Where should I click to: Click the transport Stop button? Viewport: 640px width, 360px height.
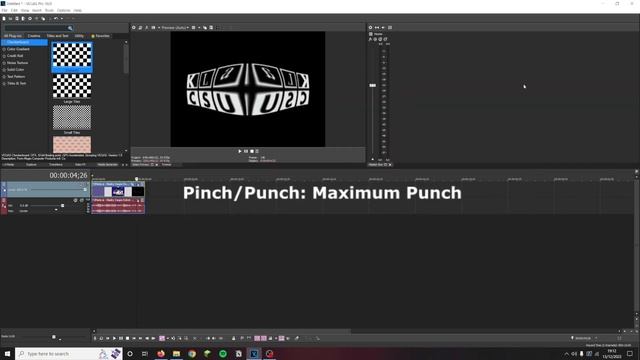click(127, 338)
